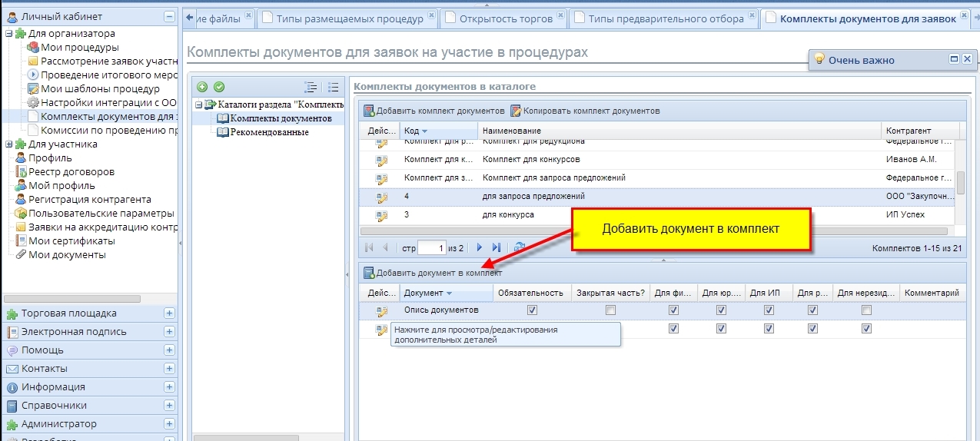Expand the 'Для участника' tree node
The height and width of the screenshot is (441, 980).
pyautogui.click(x=9, y=144)
